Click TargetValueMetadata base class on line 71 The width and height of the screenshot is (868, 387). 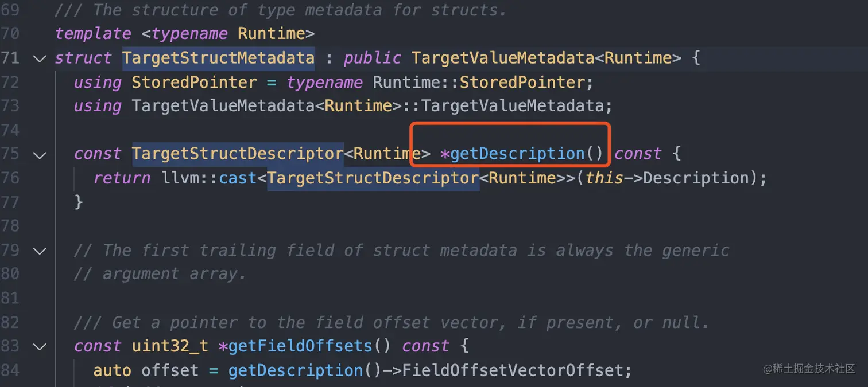coord(502,58)
